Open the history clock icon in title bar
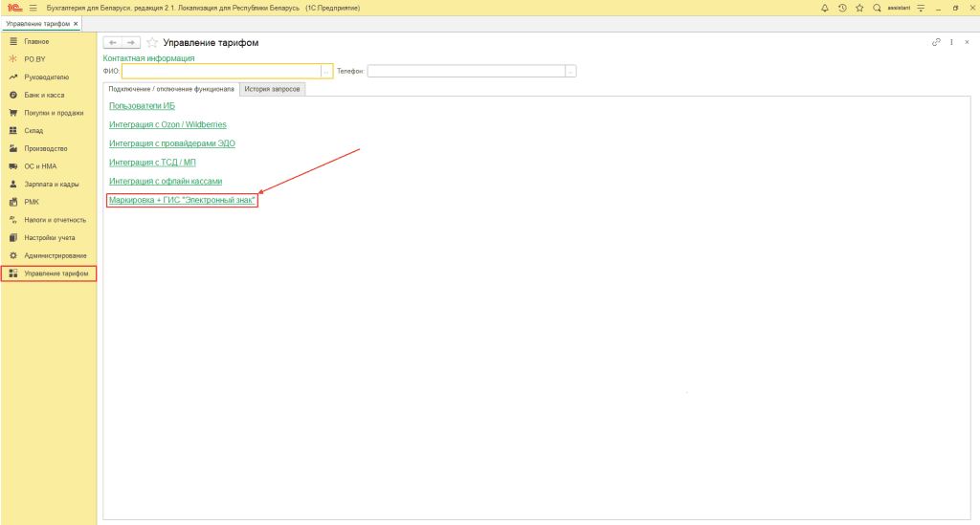Screen dimensions: 980x525 click(x=842, y=8)
